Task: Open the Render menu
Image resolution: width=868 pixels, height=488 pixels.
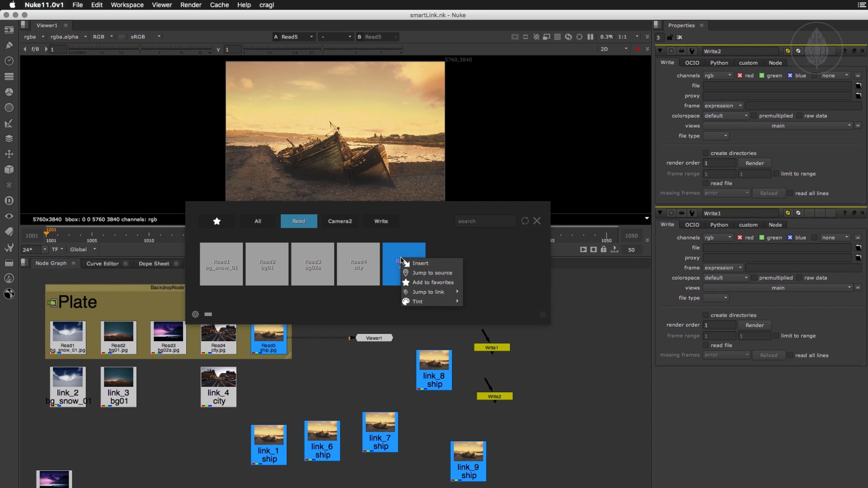Action: coord(191,5)
